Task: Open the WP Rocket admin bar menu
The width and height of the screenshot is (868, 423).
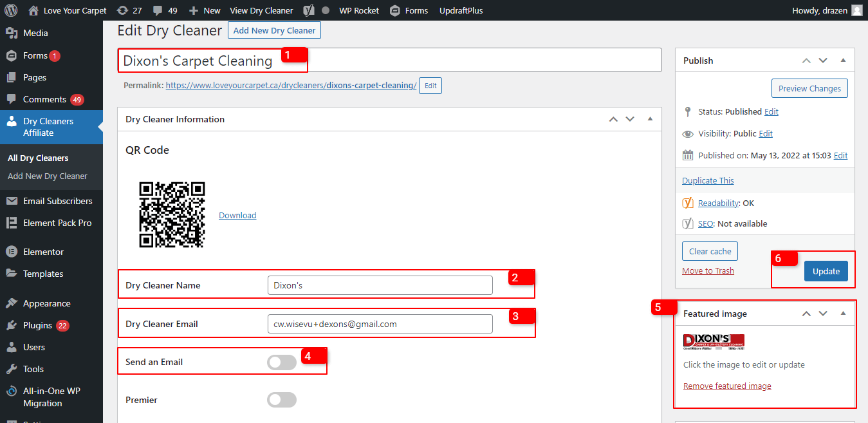Action: 359,10
